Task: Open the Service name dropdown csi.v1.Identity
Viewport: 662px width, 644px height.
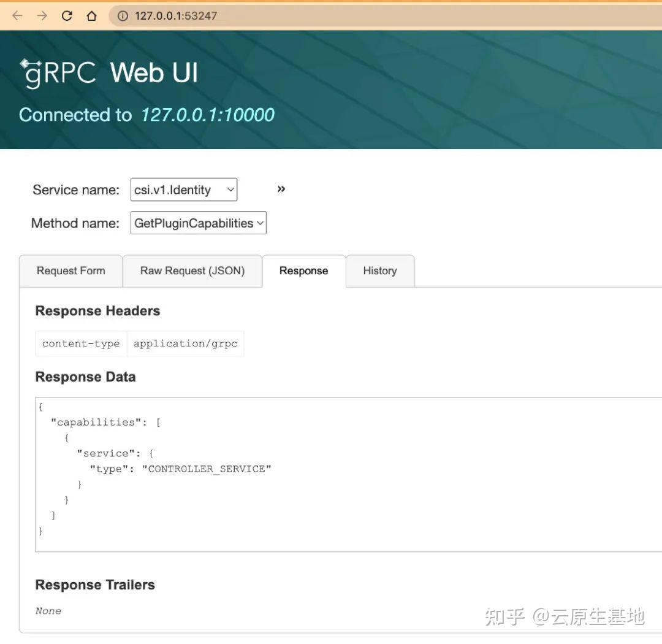Action: (x=184, y=190)
